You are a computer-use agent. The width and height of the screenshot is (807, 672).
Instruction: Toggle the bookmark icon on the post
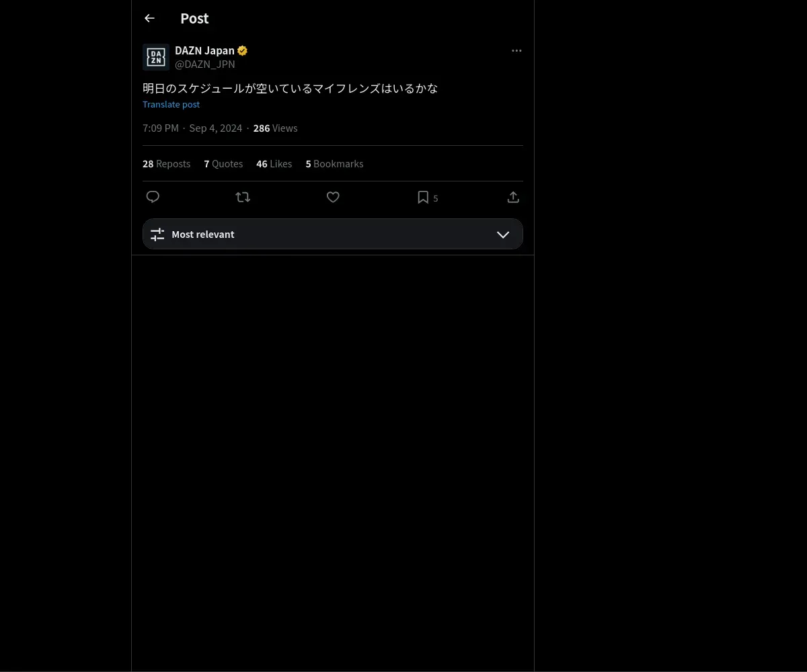[x=423, y=197]
